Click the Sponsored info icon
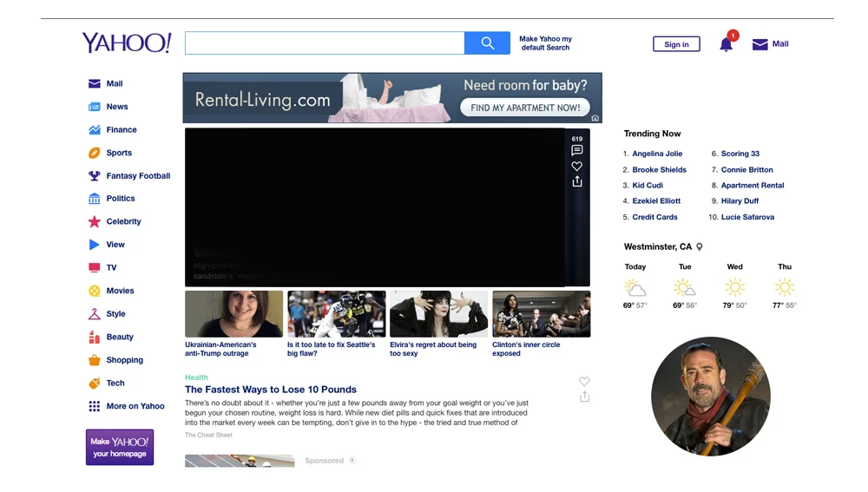The width and height of the screenshot is (868, 492). click(x=352, y=461)
